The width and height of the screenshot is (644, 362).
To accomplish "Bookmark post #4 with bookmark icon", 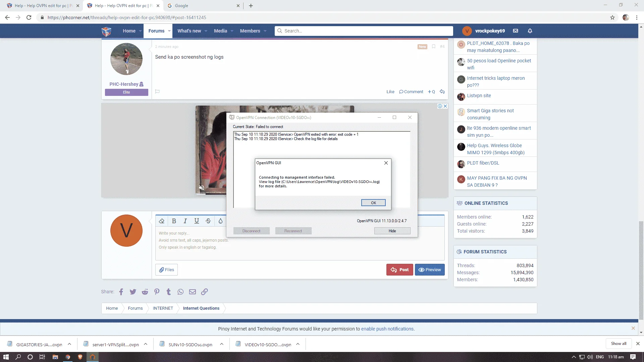I will [434, 47].
